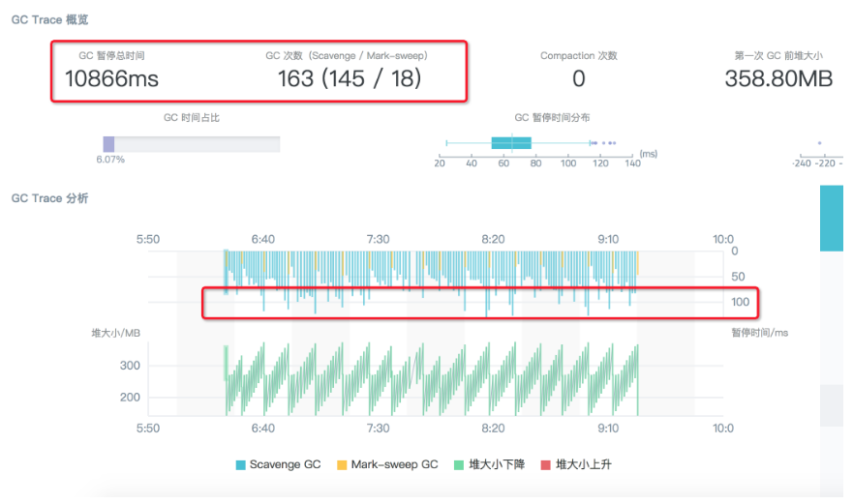
Task: Toggle the Mark-sweep GC legend swatch
Action: [x=342, y=465]
